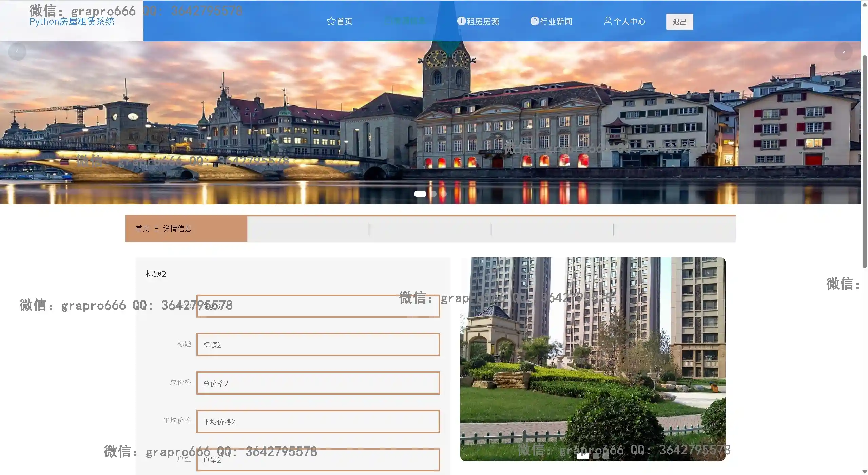
Task: Select first banner carousel indicator
Action: pos(420,194)
